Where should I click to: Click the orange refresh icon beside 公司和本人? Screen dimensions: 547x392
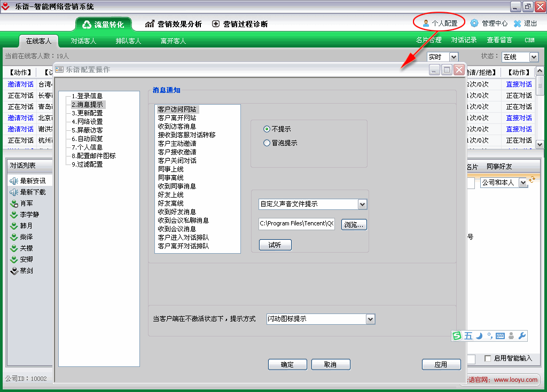tap(532, 179)
